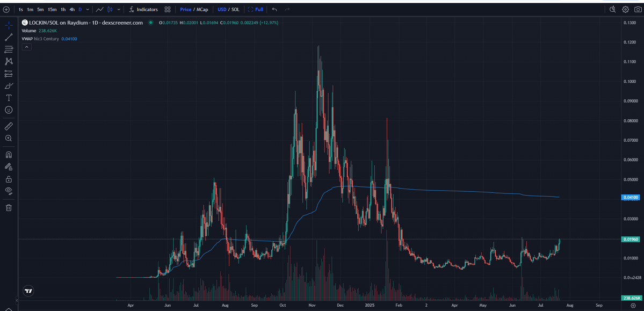This screenshot has width=644, height=311.
Task: Click the trash icon to remove drawings
Action: tap(8, 207)
